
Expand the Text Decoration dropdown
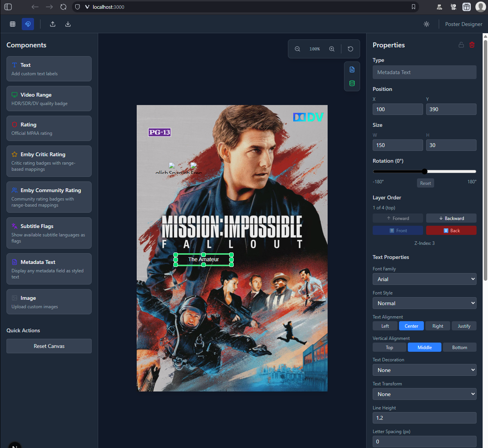(x=424, y=370)
